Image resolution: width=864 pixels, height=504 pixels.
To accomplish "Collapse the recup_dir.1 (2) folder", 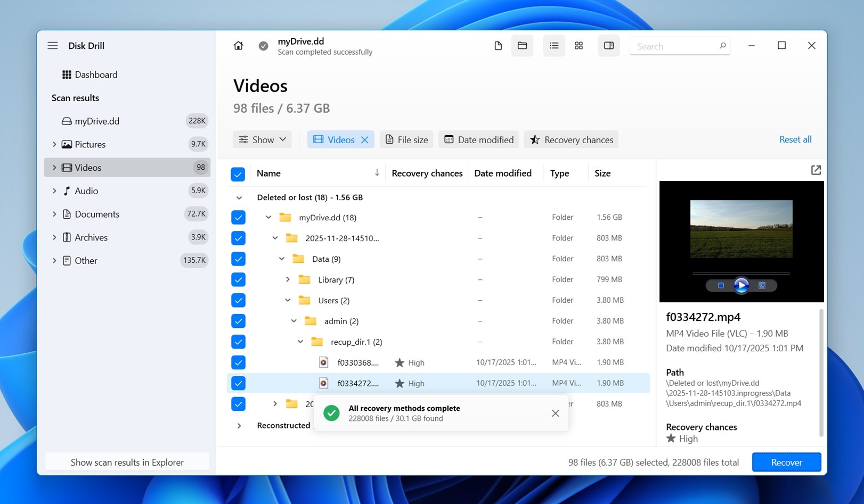I will tap(300, 342).
